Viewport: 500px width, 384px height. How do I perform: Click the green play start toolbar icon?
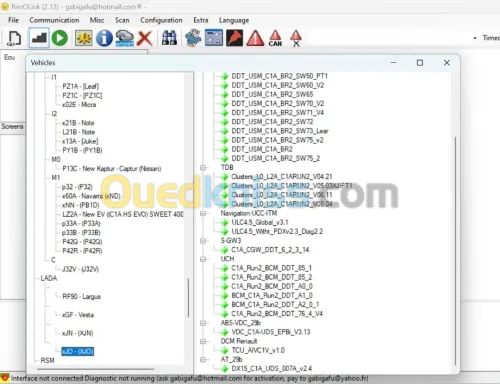tap(60, 38)
